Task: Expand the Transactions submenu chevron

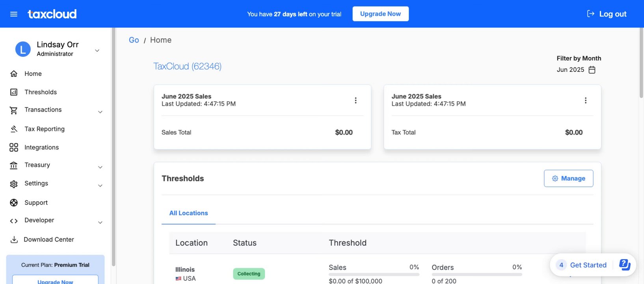Action: [x=100, y=112]
